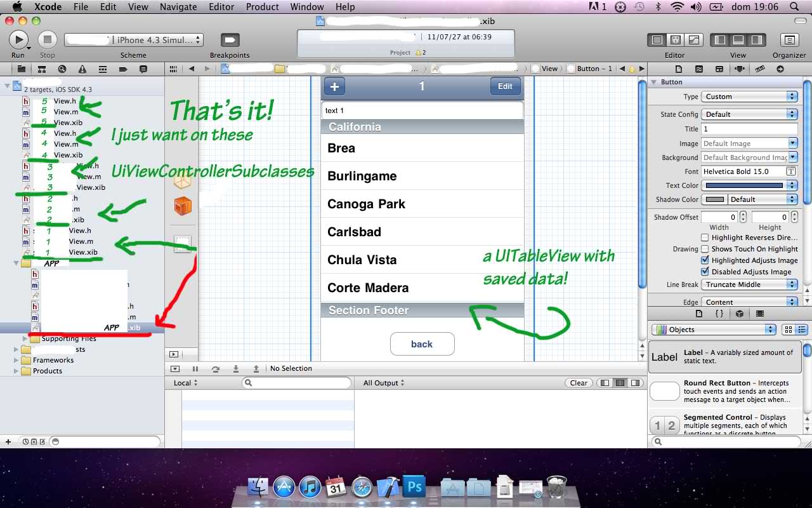Show the Connections inspector arrow tab

point(780,69)
